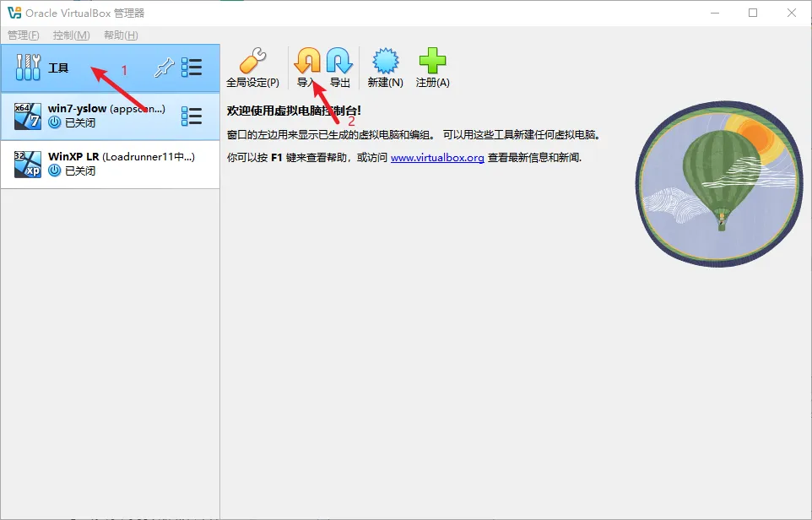Click the green plus 注册(A) icon

(x=432, y=62)
